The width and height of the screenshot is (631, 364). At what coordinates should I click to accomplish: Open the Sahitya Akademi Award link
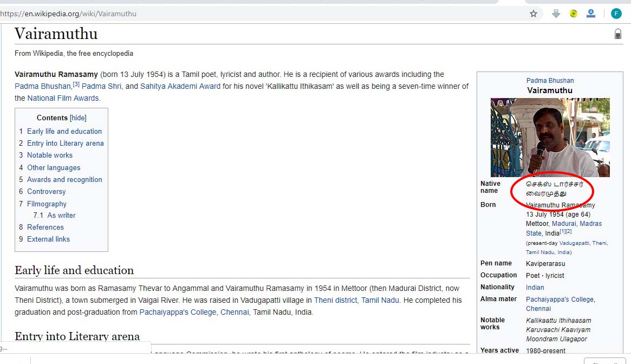[180, 86]
